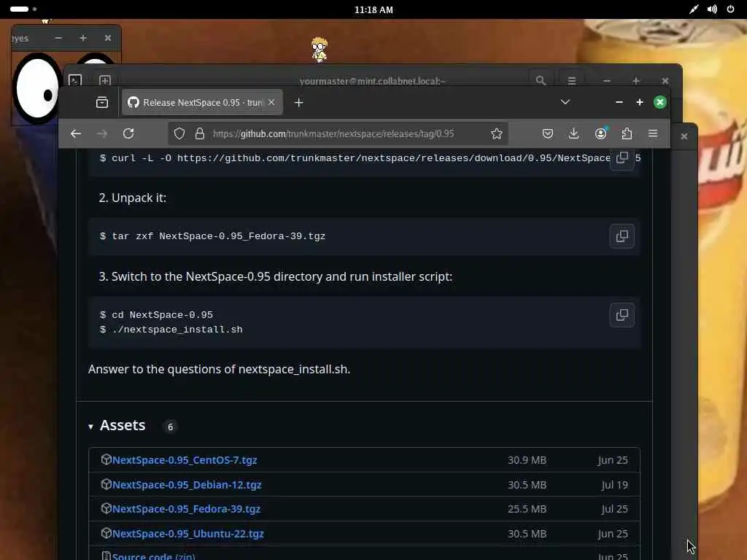Click the ./nextspace_install.sh command text
Viewport: 747px width, 560px height.
pyautogui.click(x=177, y=330)
